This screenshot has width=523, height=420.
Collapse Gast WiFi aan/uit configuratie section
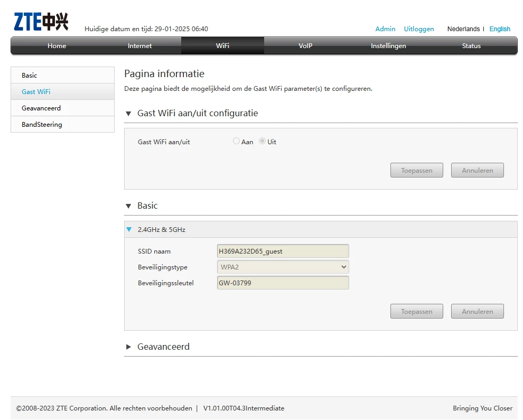128,114
